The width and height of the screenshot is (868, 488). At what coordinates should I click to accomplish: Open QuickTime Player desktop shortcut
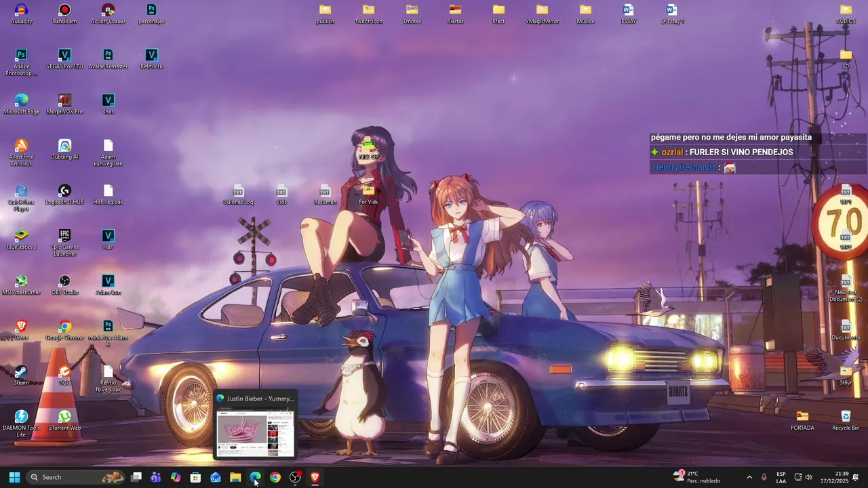[x=21, y=198]
